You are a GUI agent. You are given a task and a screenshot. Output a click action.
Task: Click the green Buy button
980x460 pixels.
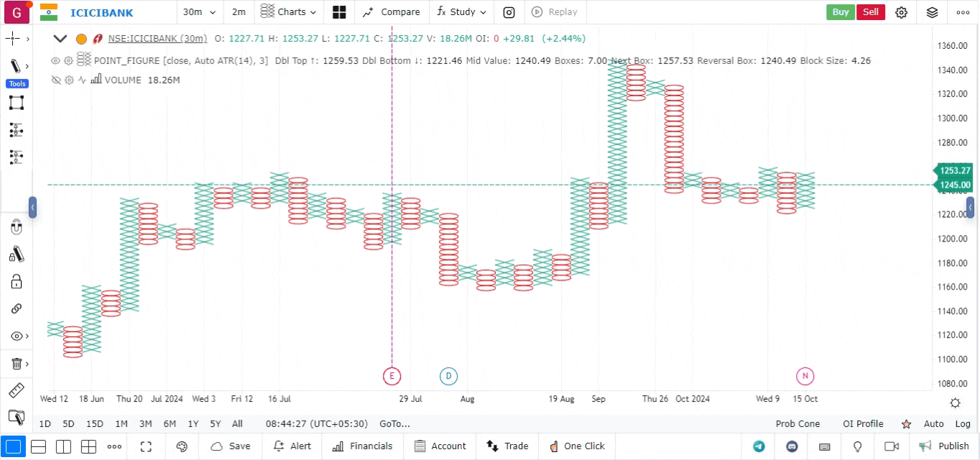coord(840,12)
